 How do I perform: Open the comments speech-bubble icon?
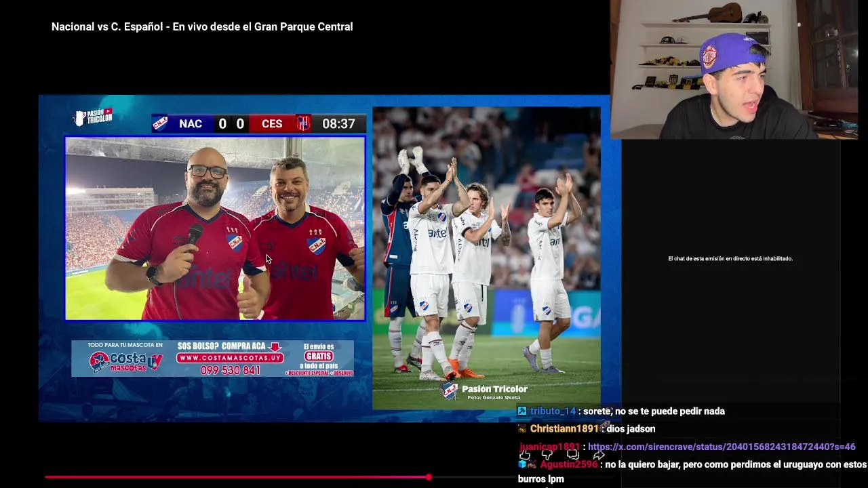tap(573, 455)
